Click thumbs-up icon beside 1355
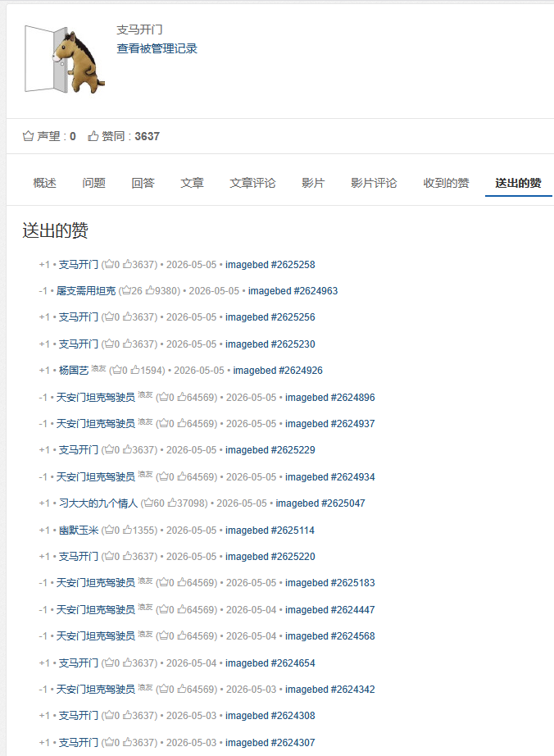Screen dimensions: 554x756 (x=127, y=530)
